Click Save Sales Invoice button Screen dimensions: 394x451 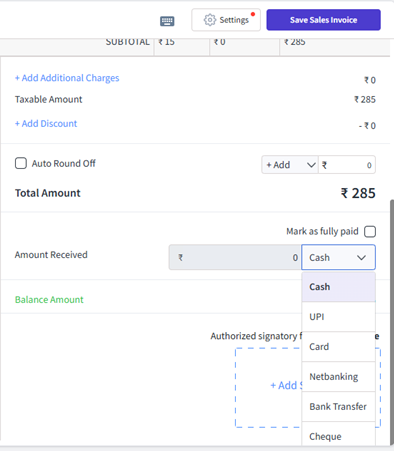point(323,20)
